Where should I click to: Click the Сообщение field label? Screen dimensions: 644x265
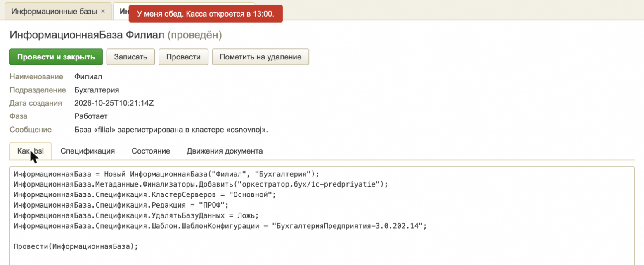coord(31,130)
